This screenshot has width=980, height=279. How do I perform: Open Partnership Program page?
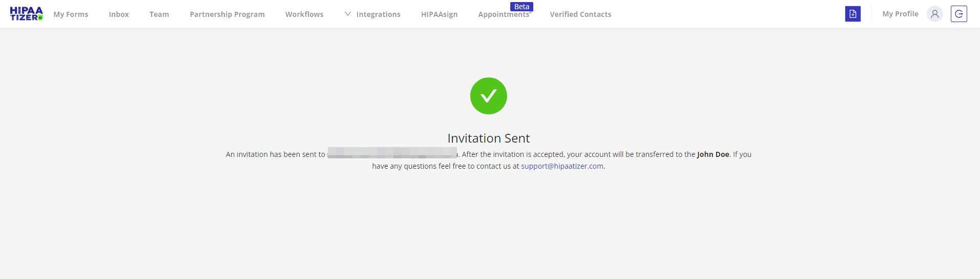(227, 14)
